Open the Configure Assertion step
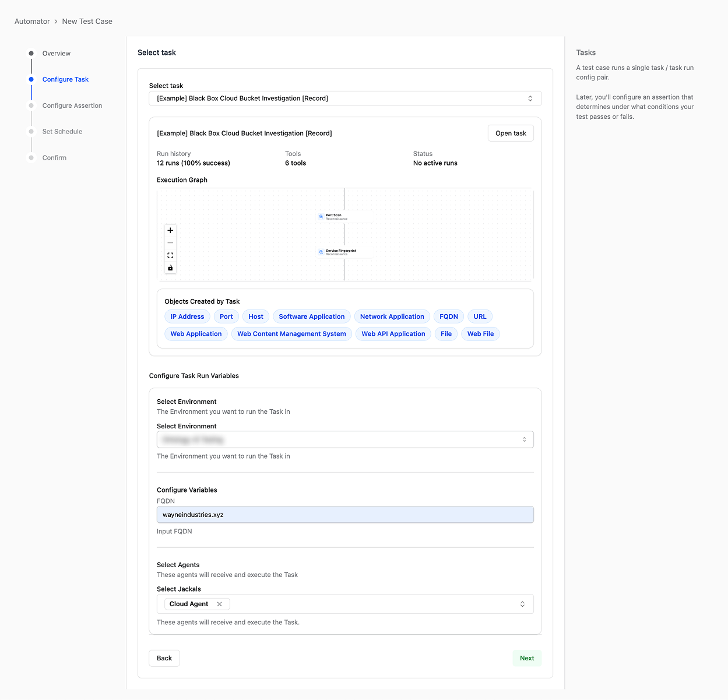The image size is (728, 700). point(72,105)
